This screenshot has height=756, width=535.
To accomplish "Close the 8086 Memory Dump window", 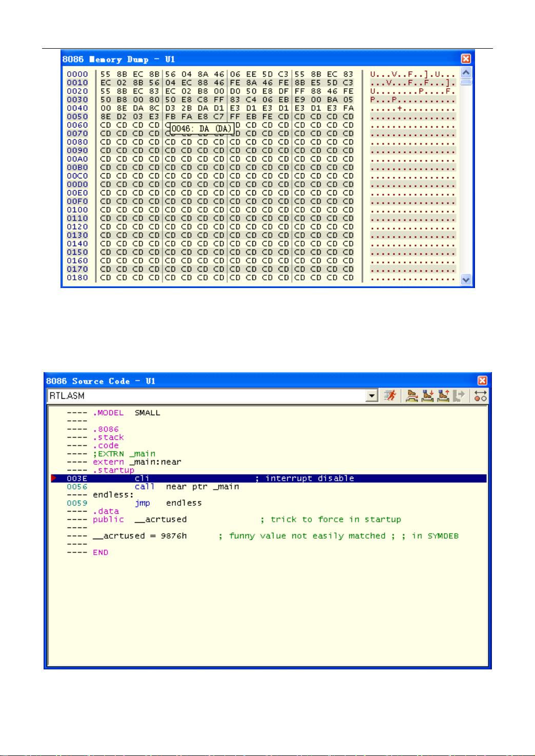I will (x=466, y=59).
